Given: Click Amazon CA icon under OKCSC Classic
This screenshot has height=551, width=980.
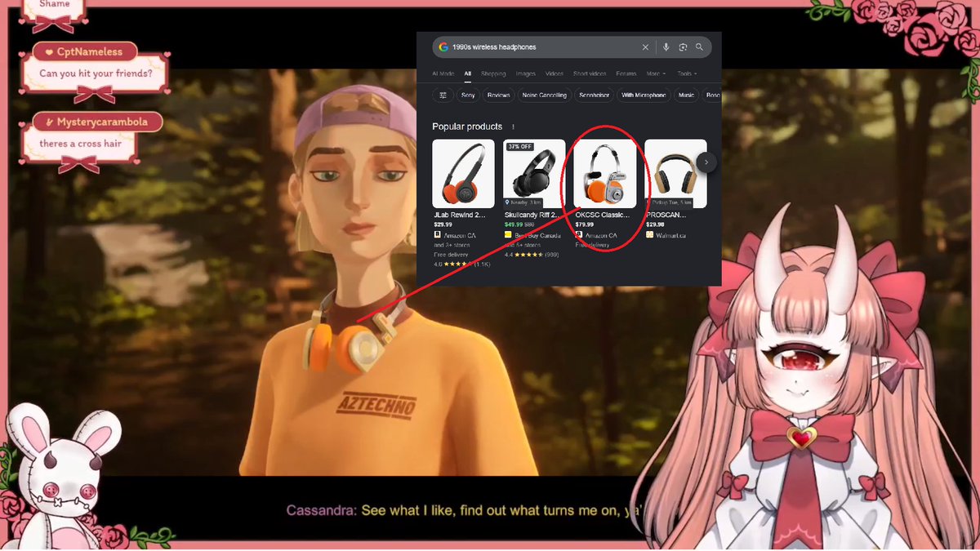Looking at the screenshot, I should coord(579,235).
